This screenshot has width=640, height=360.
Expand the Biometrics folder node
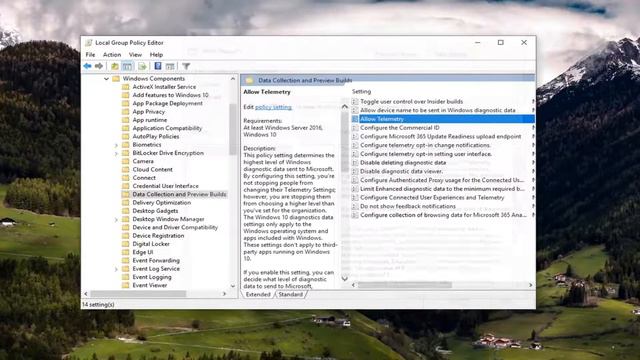116,145
